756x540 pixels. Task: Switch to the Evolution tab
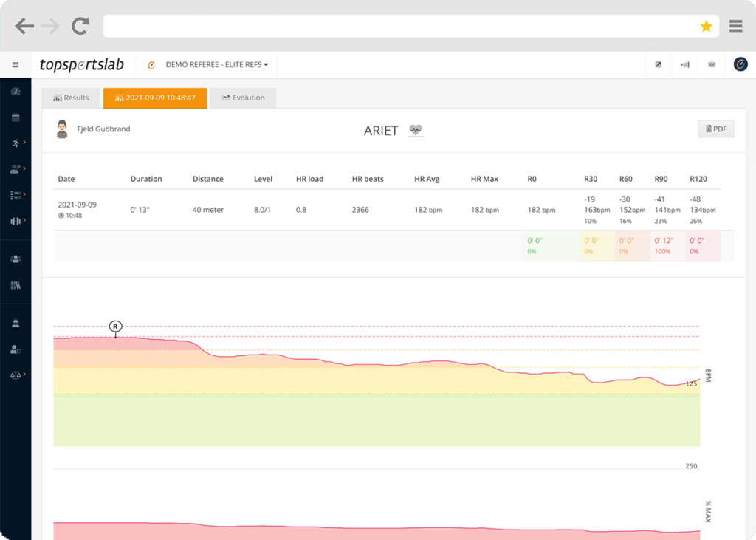tap(243, 98)
